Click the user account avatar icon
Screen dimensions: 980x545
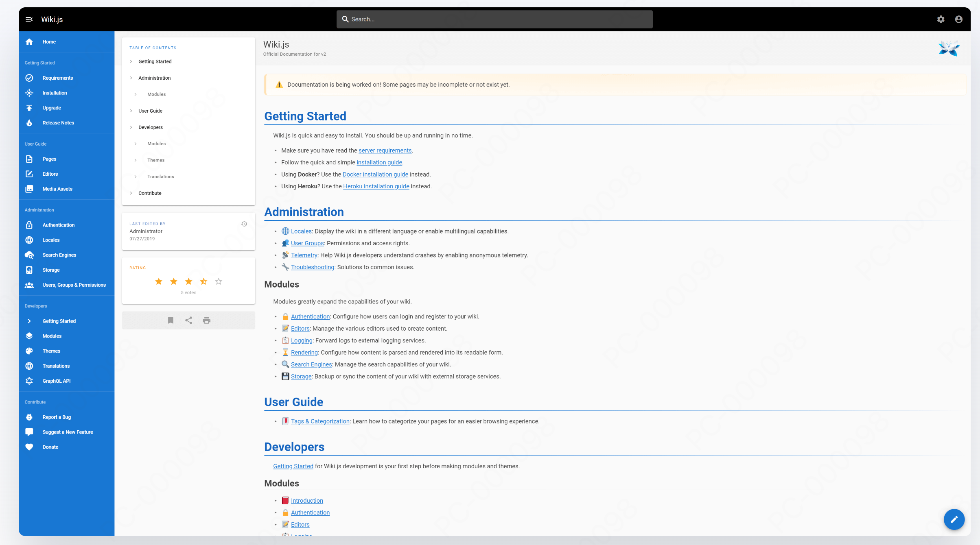click(x=958, y=19)
